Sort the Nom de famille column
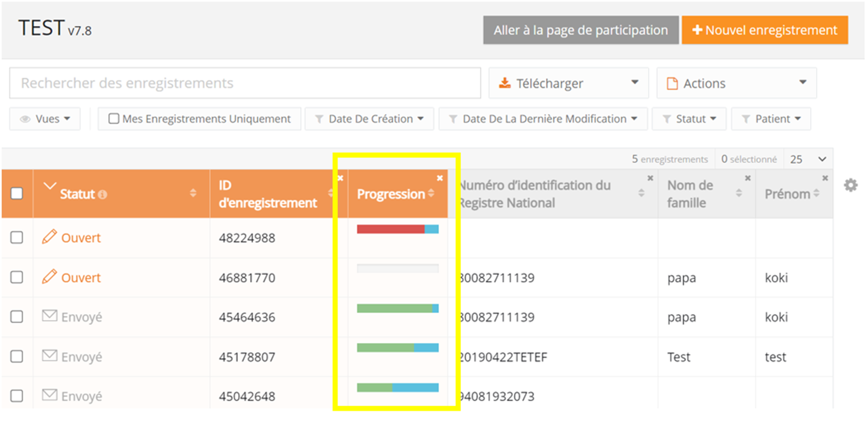868x422 pixels. (739, 194)
